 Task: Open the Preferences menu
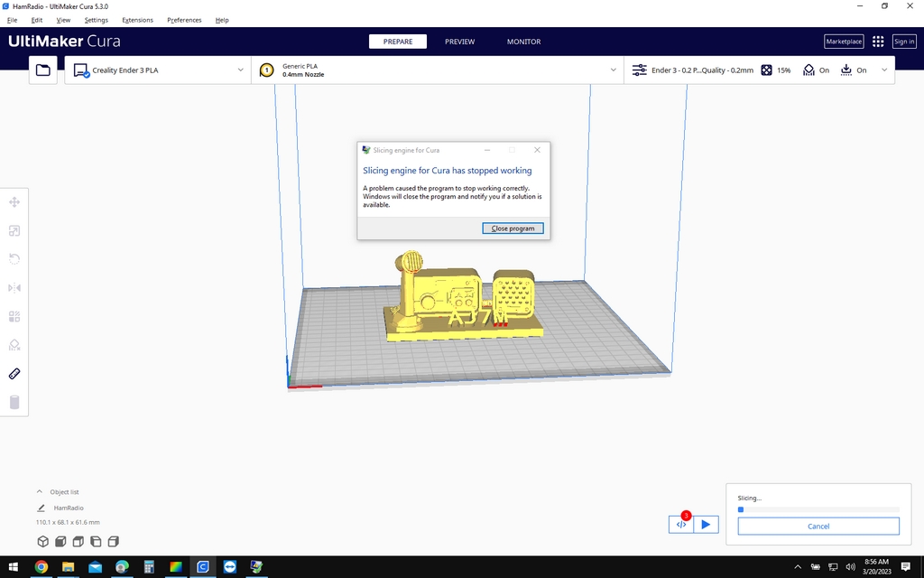click(x=184, y=20)
